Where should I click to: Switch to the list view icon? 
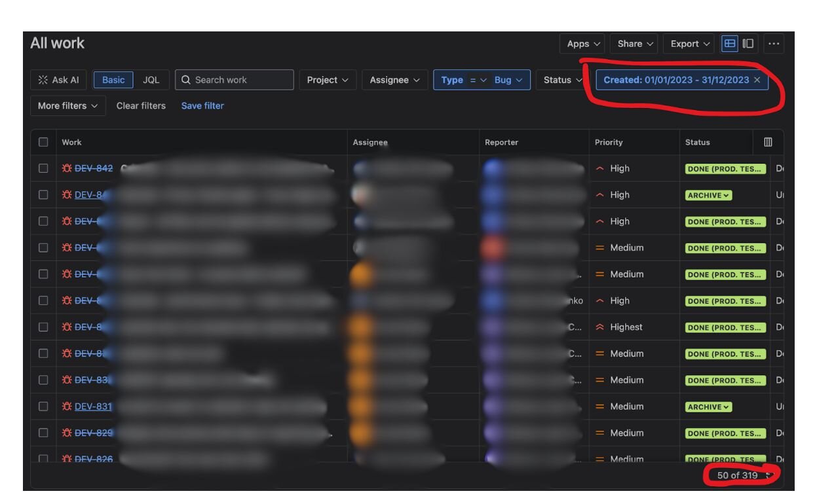(729, 44)
